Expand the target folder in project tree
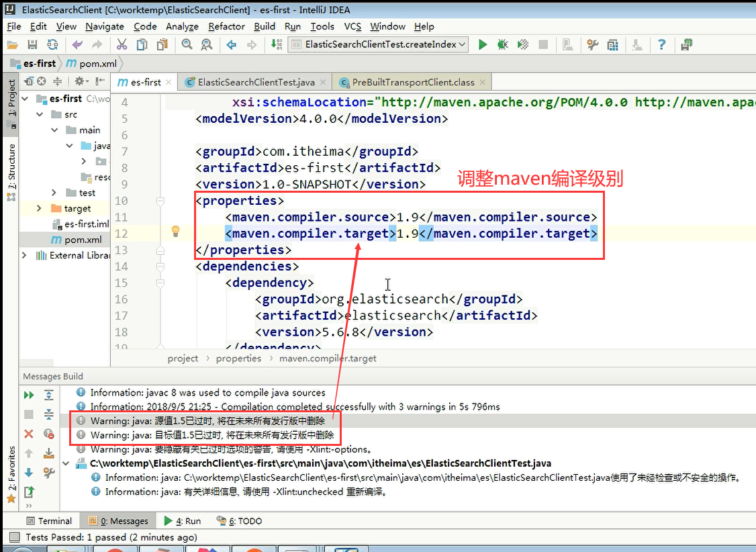 pos(40,209)
